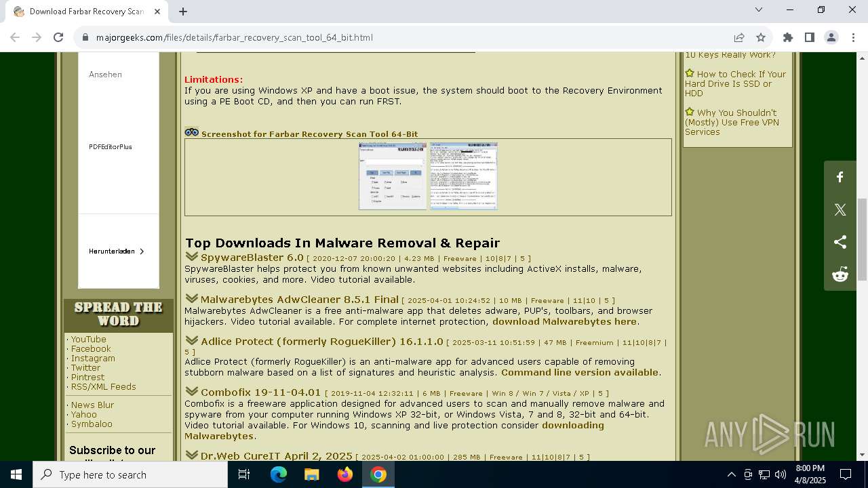Click the star icon beside Free VPN article

coord(690,112)
